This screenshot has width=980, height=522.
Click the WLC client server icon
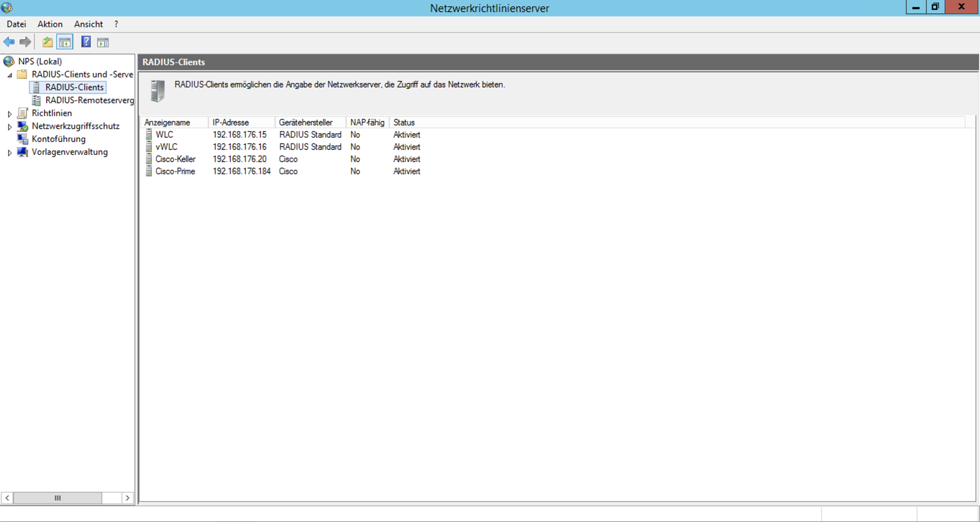click(x=149, y=135)
